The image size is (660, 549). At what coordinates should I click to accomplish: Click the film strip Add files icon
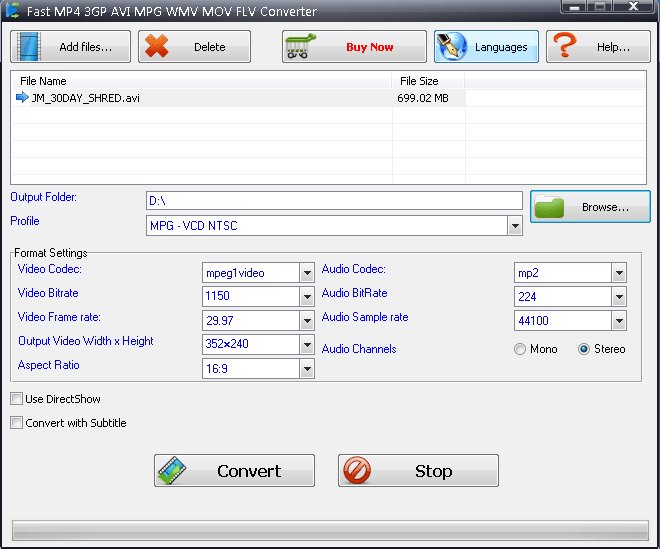coord(29,47)
